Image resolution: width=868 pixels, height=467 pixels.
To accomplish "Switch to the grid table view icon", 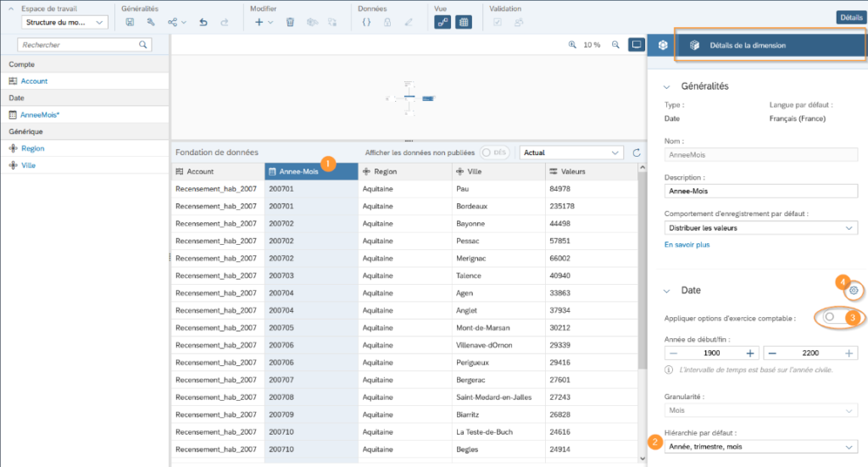I will [464, 22].
